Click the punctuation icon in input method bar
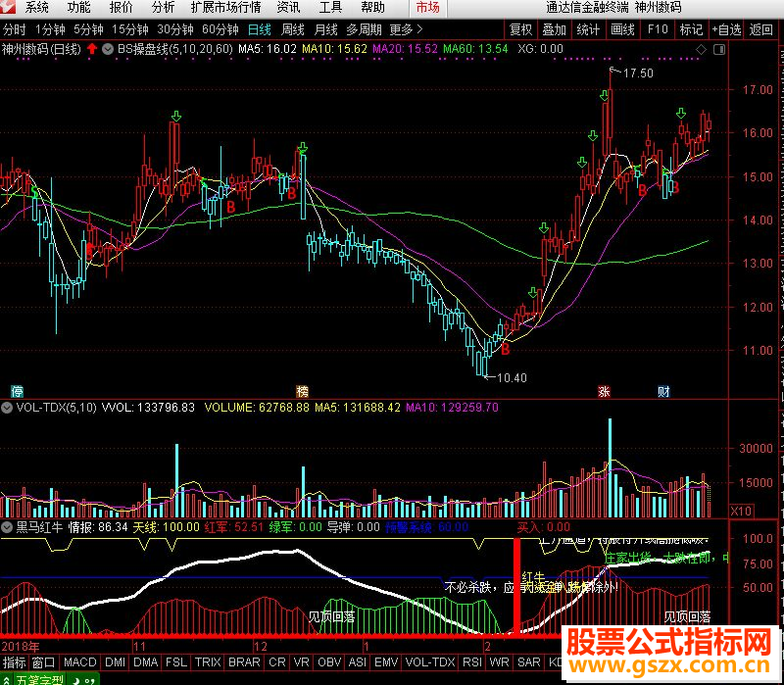784x685 pixels. click(90, 680)
